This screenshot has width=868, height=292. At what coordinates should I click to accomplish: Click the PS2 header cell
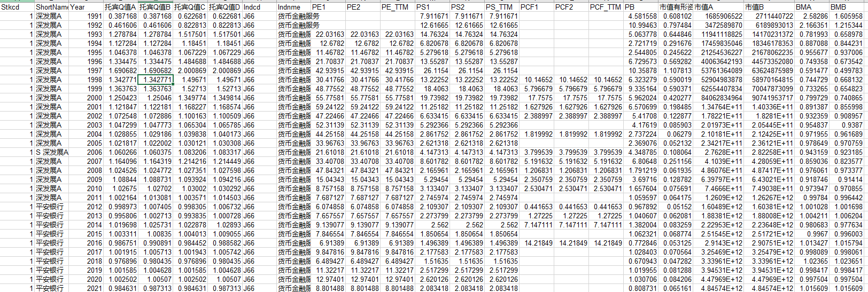click(467, 7)
